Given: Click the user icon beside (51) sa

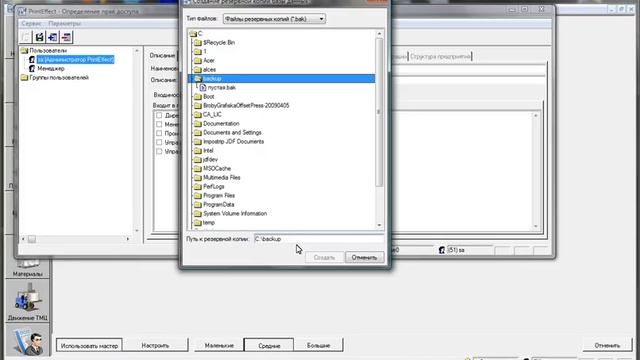Looking at the screenshot, I should tap(442, 250).
